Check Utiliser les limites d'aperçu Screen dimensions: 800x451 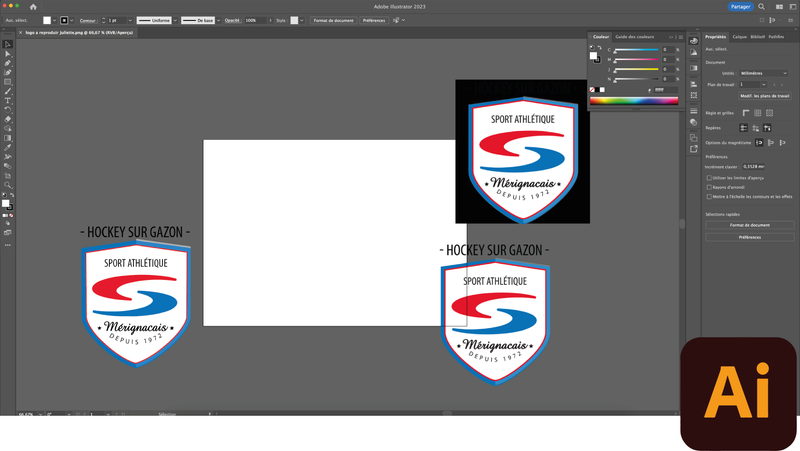pos(709,178)
